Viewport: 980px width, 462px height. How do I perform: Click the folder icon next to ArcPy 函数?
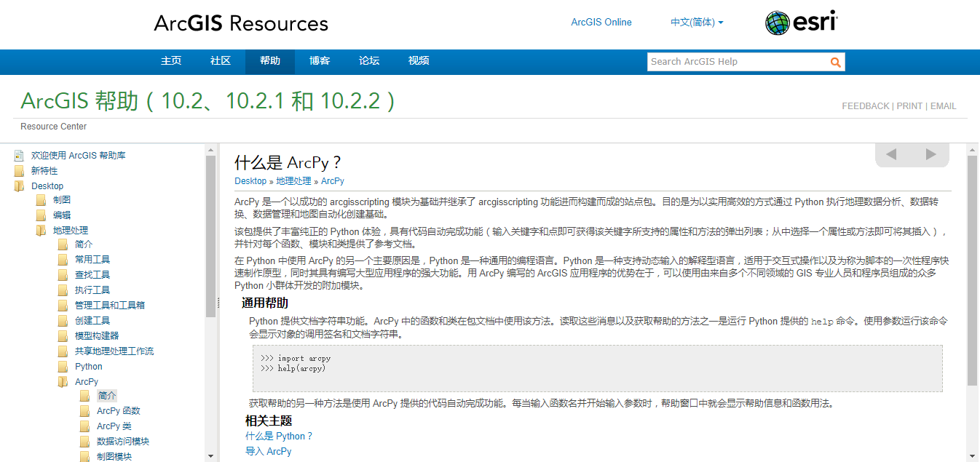tap(84, 411)
